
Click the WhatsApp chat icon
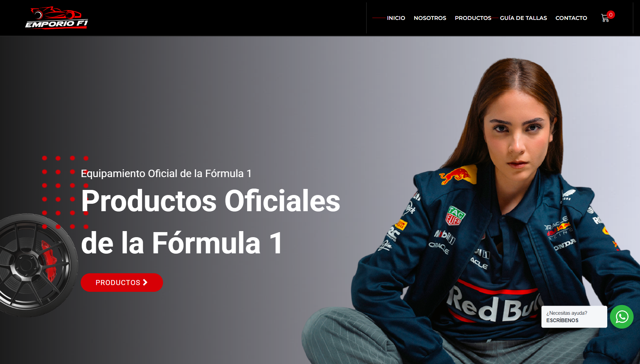click(621, 317)
